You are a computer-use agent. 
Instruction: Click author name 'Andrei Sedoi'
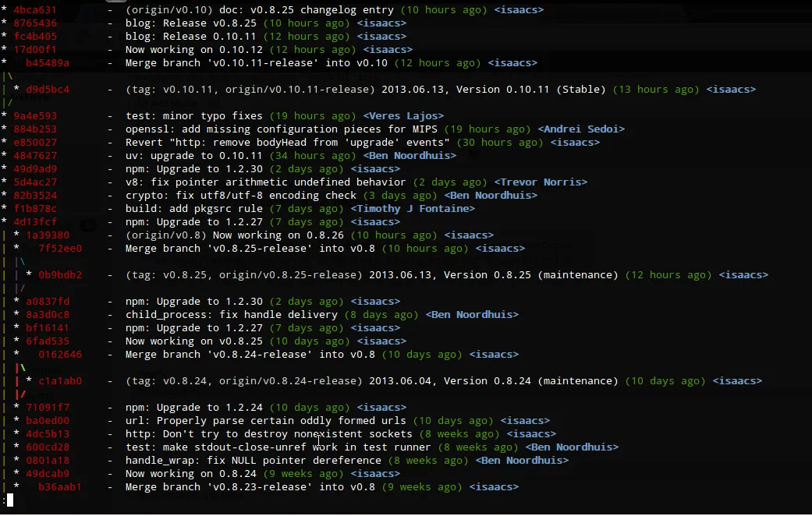click(x=581, y=129)
